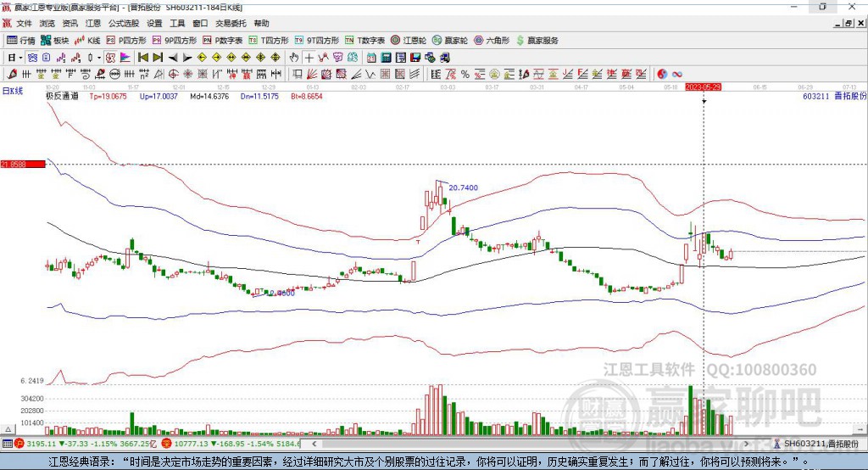The height and width of the screenshot is (470, 868).
Task: Open the T四方形 tool
Action: 269,41
